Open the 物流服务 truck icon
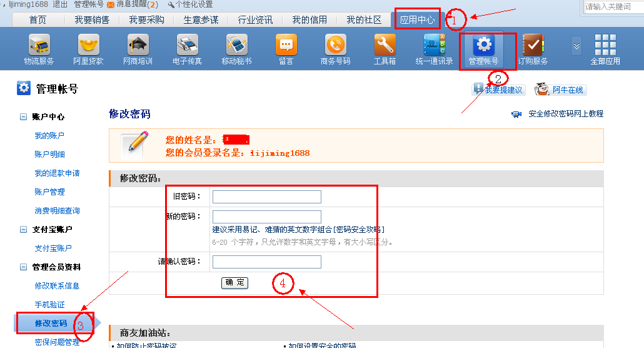This screenshot has height=348, width=644. [x=39, y=45]
